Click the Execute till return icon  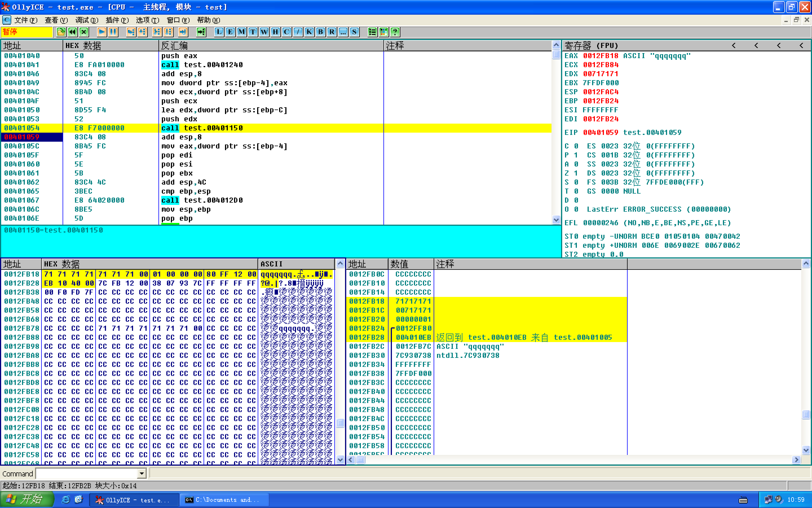point(183,32)
